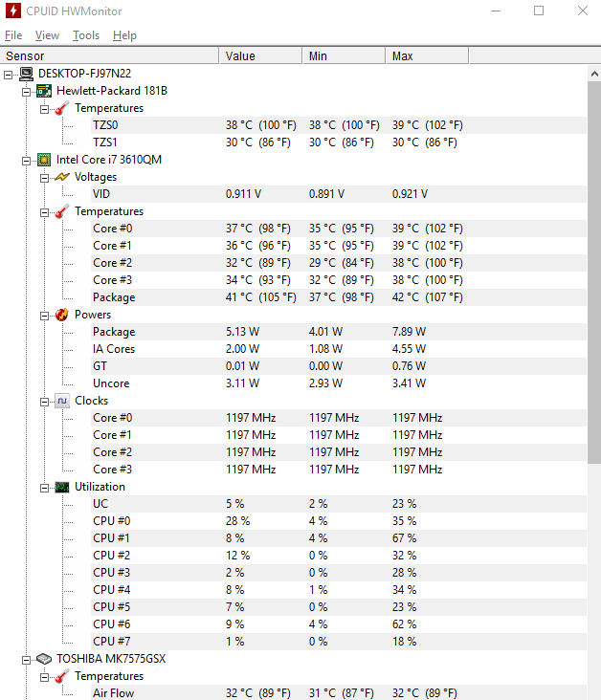The image size is (601, 700).
Task: Click the Intel Core i7 3610QM chip icon
Action: pos(44,160)
